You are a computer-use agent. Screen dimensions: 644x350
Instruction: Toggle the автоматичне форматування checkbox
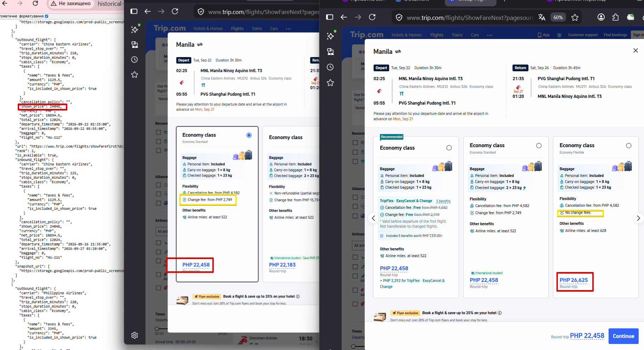[47, 16]
